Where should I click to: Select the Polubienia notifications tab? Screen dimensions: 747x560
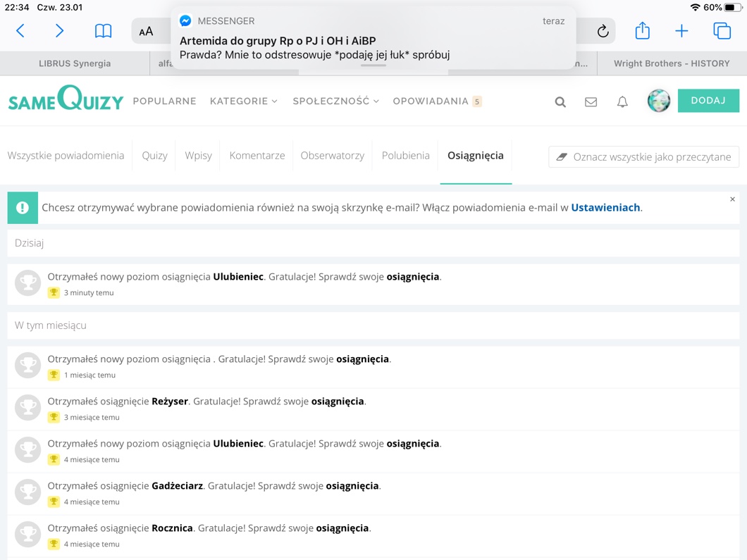(x=405, y=156)
